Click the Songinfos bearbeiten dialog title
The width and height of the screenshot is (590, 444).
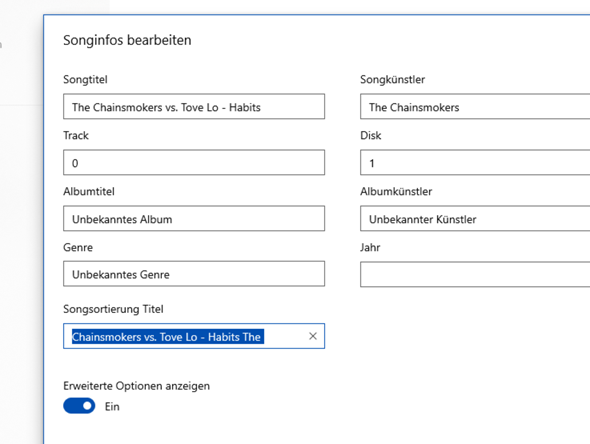(127, 40)
